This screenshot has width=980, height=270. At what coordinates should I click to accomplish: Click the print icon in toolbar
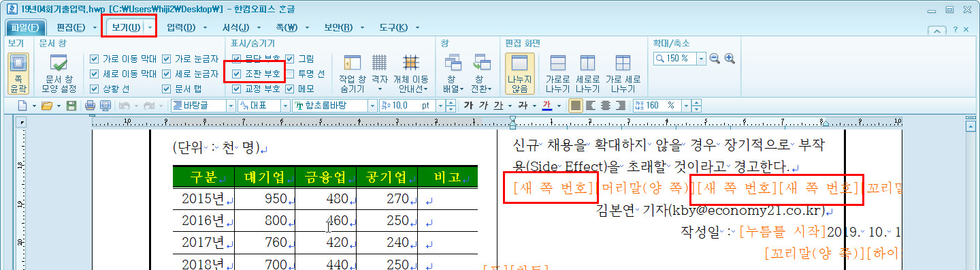90,106
